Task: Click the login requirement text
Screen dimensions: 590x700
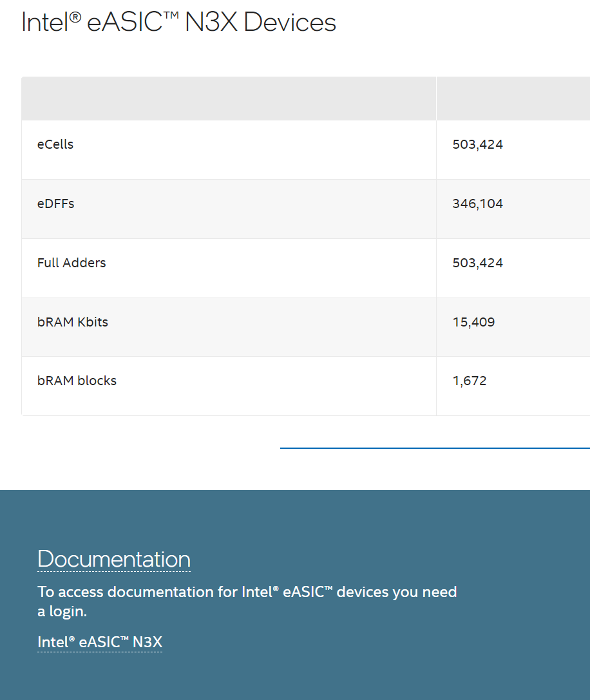Action: 247,601
